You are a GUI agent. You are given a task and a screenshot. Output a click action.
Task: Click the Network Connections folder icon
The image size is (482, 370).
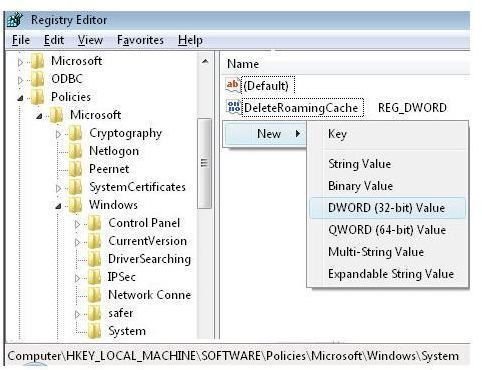[95, 295]
